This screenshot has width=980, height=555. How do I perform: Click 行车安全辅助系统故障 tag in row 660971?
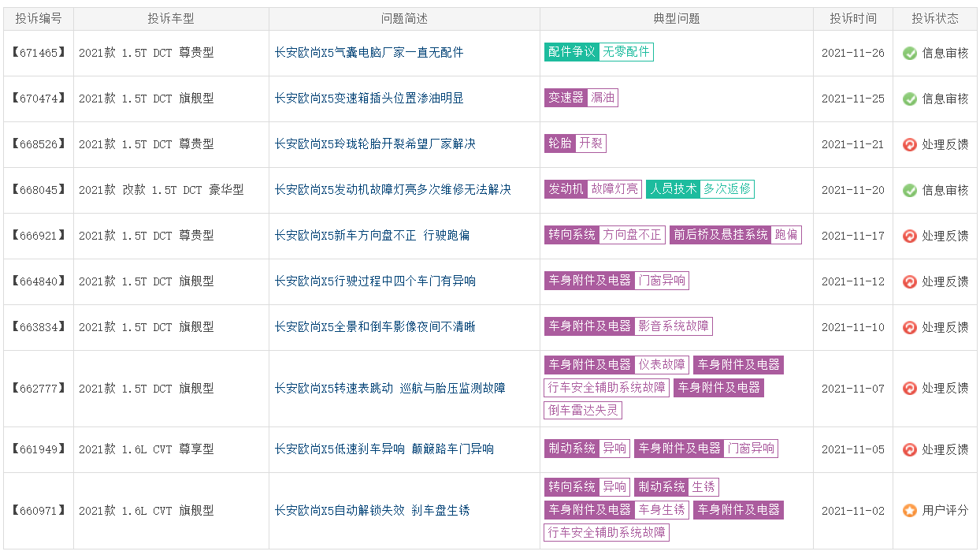[607, 533]
